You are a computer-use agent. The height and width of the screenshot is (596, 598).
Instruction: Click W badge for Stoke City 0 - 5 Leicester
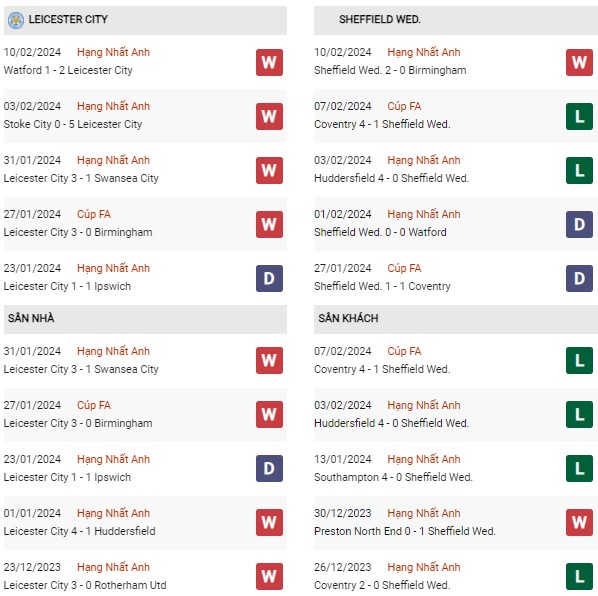[269, 116]
